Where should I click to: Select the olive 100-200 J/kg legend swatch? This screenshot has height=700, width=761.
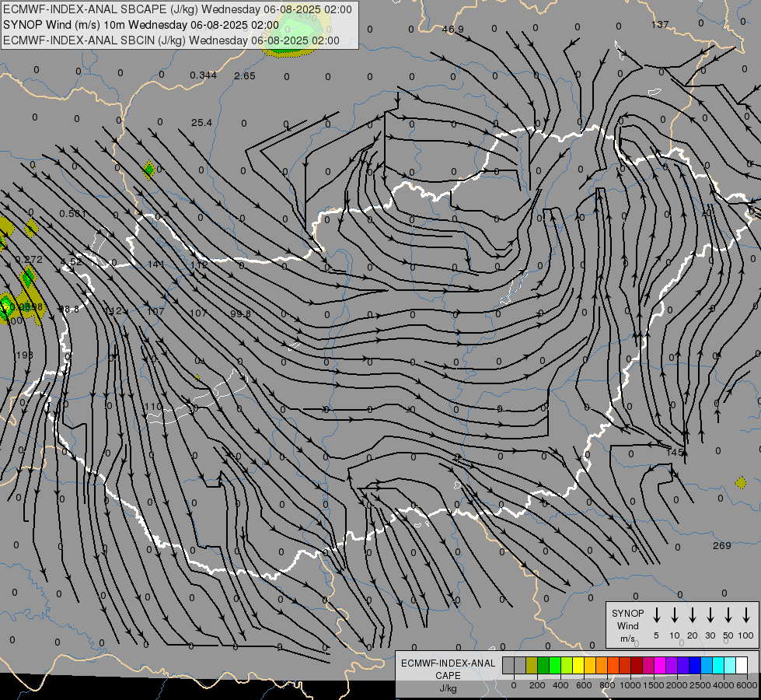532,666
